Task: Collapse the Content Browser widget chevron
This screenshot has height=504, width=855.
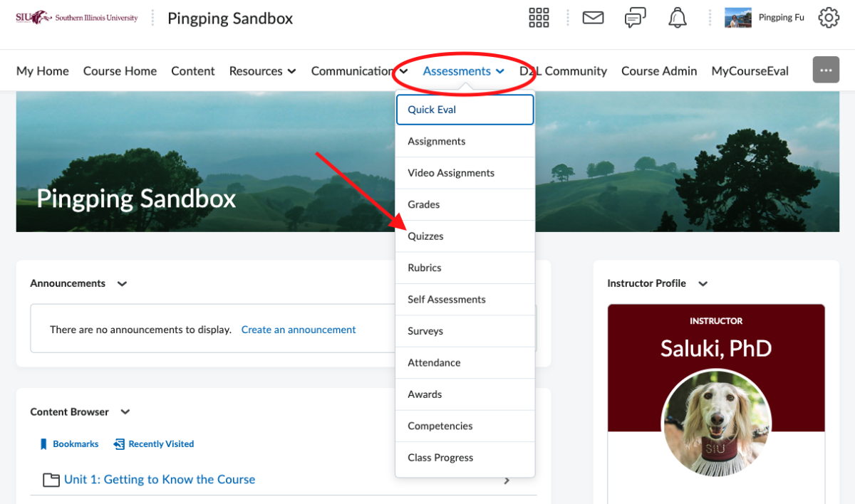Action: (x=125, y=411)
